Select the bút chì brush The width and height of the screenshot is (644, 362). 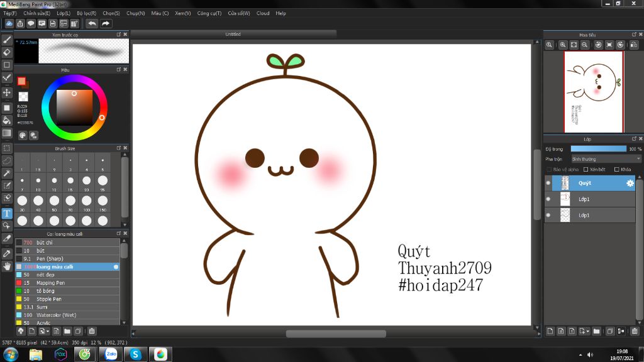(x=67, y=243)
